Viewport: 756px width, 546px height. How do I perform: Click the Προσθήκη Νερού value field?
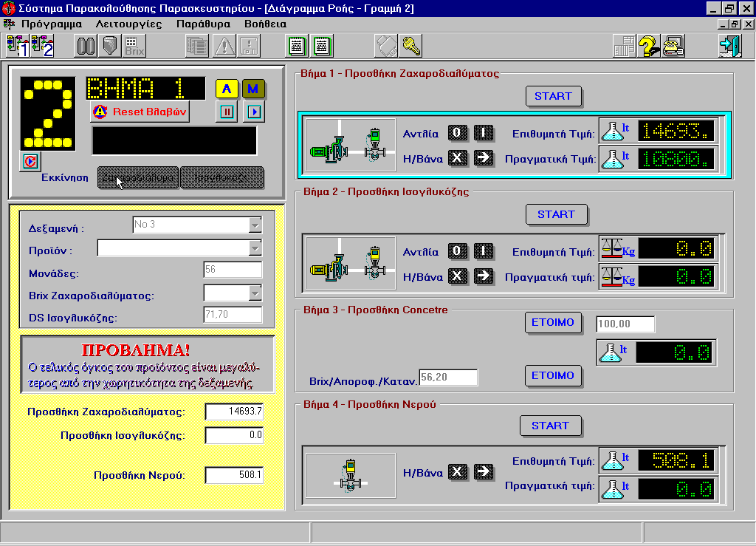point(234,475)
